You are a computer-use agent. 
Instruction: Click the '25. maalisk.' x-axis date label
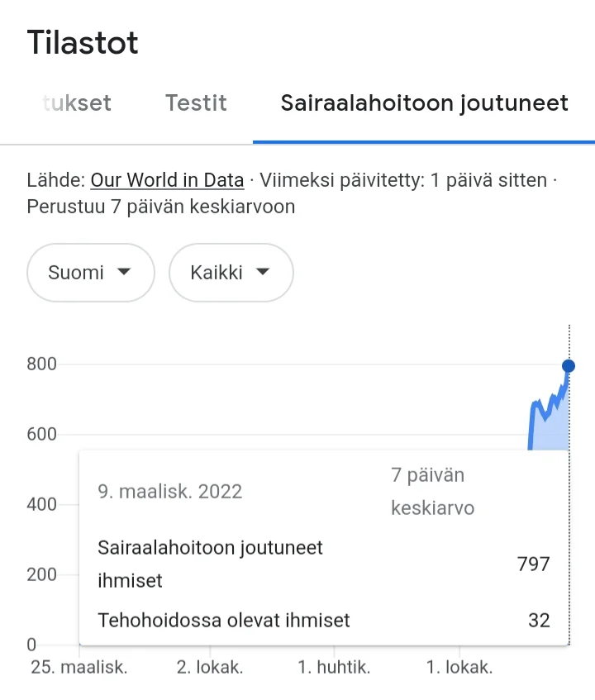pos(79,668)
